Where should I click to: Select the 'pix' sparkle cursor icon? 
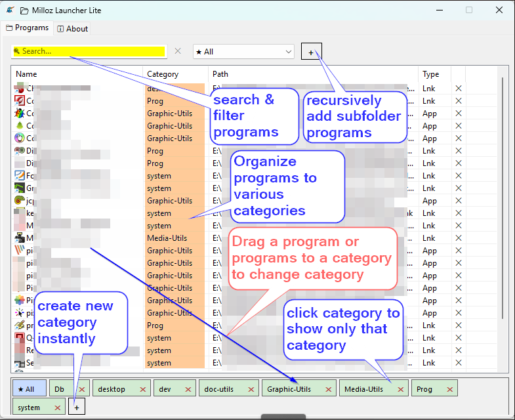20,312
